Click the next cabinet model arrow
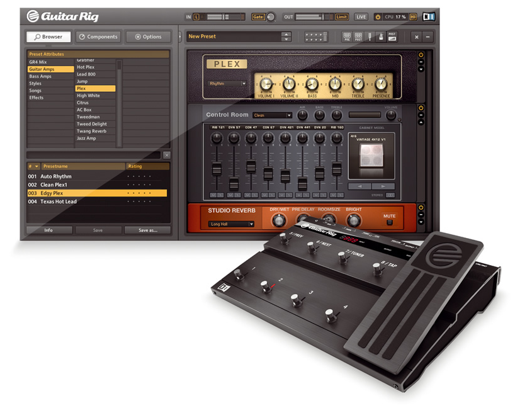 coord(383,186)
